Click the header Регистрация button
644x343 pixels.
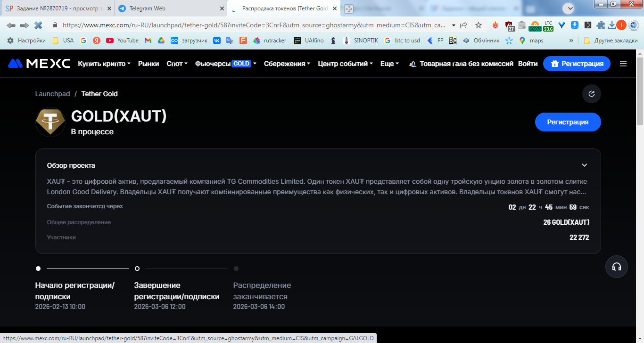pyautogui.click(x=577, y=64)
